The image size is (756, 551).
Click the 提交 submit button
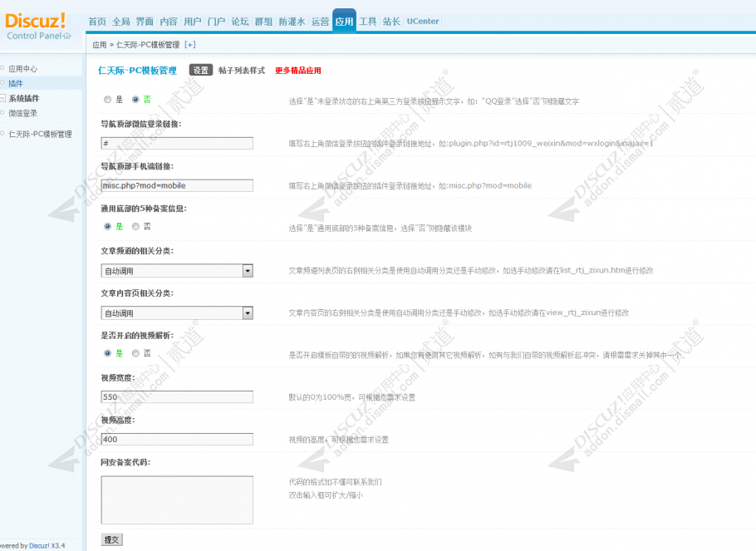point(112,539)
